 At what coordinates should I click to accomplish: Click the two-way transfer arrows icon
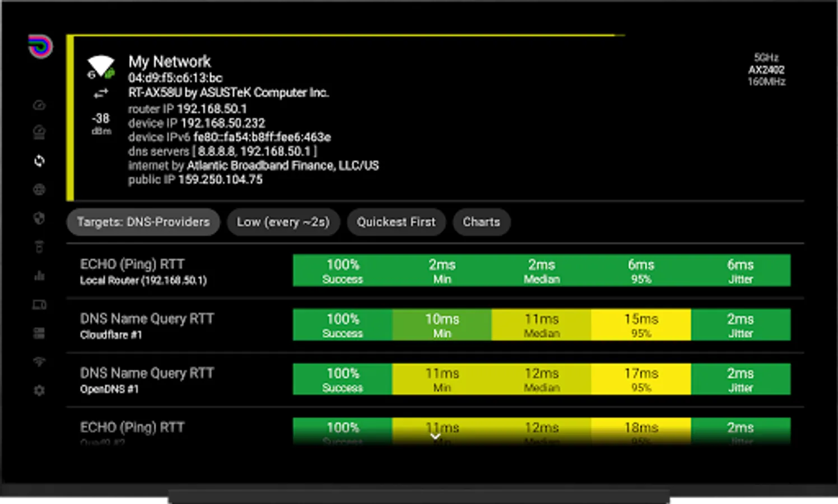click(x=101, y=94)
